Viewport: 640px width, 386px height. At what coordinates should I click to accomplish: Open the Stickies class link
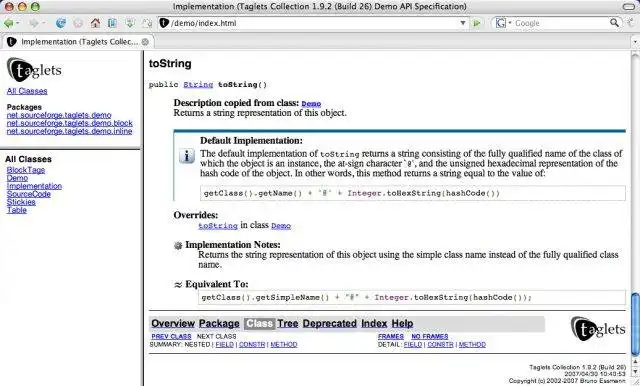pos(21,202)
